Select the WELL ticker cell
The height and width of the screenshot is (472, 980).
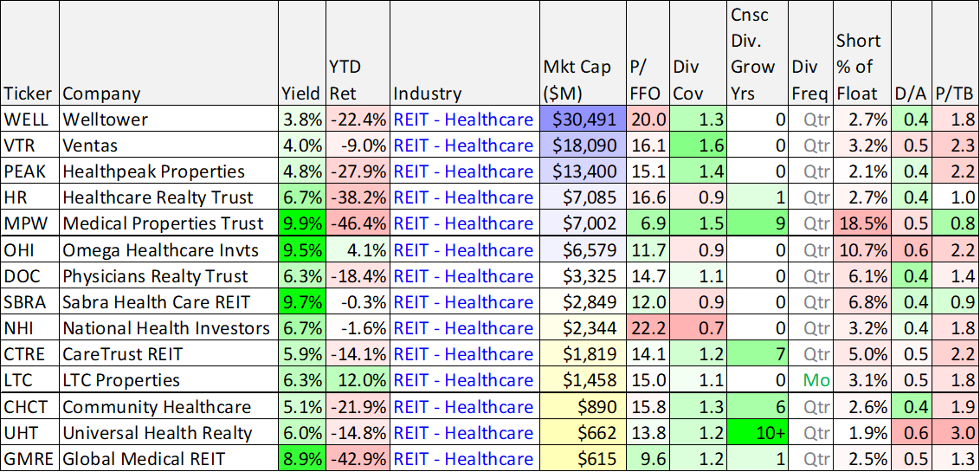30,119
